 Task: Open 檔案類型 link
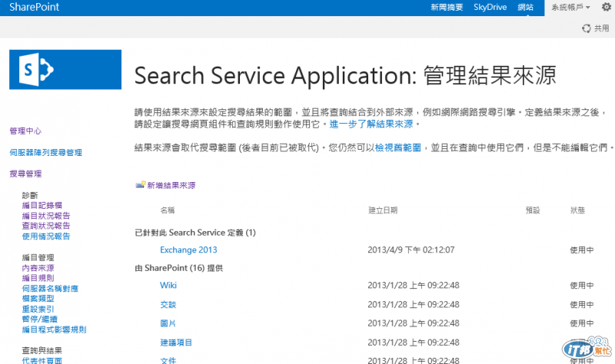pyautogui.click(x=38, y=299)
